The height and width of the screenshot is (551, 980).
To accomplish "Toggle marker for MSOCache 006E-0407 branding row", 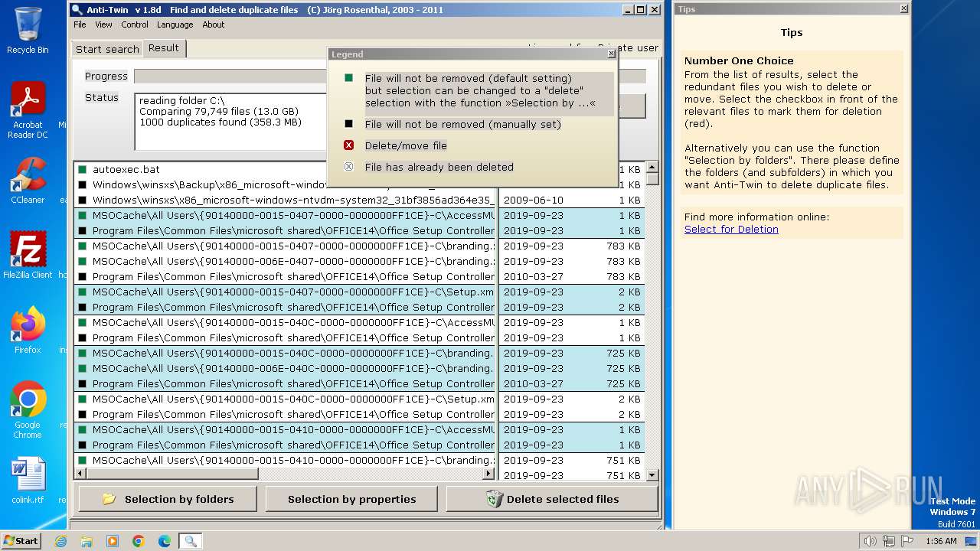I will (83, 261).
